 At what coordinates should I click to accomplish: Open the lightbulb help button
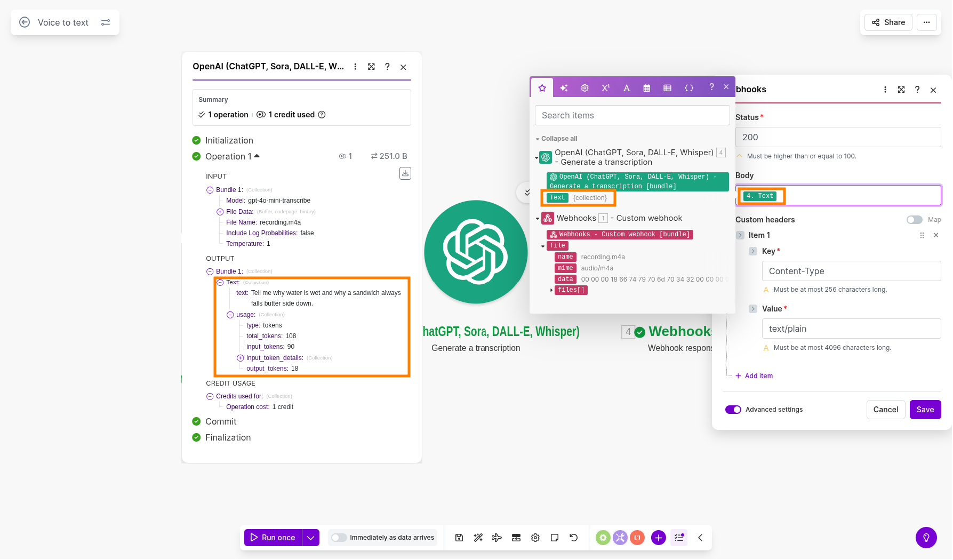click(x=926, y=538)
